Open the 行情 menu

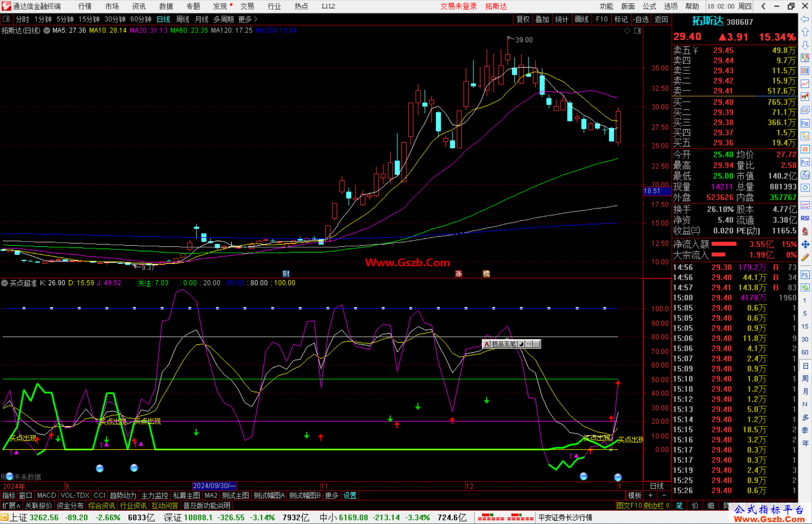[85, 6]
